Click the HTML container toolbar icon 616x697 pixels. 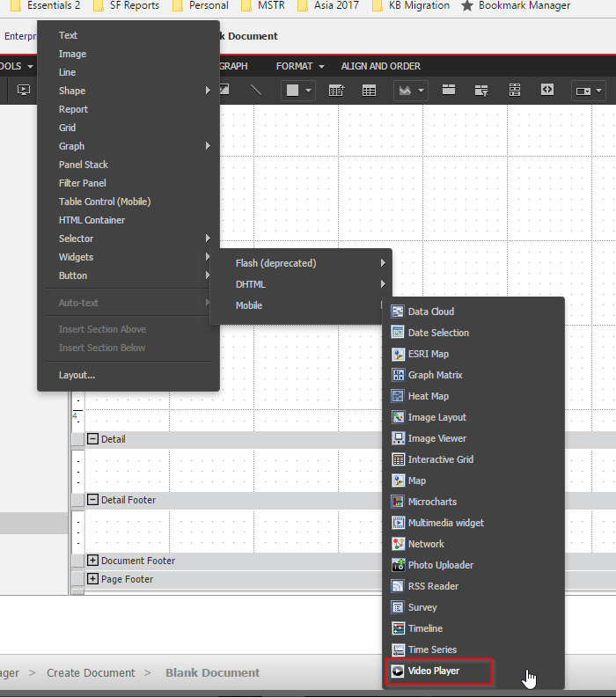547,90
